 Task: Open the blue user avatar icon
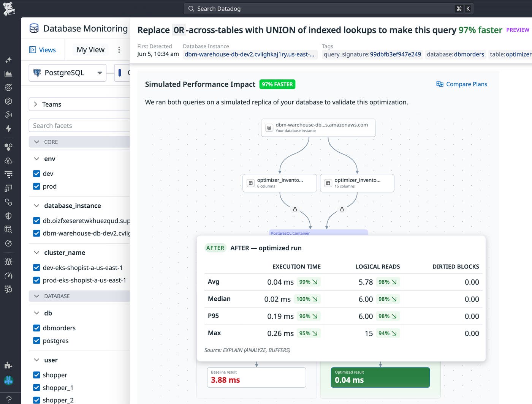point(8,380)
